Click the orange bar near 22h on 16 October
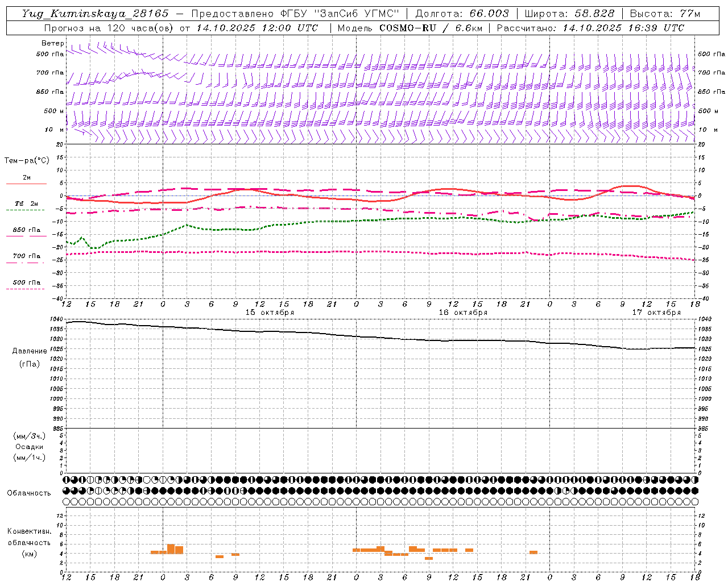Screen dimensions: 728x582 [x=533, y=552]
